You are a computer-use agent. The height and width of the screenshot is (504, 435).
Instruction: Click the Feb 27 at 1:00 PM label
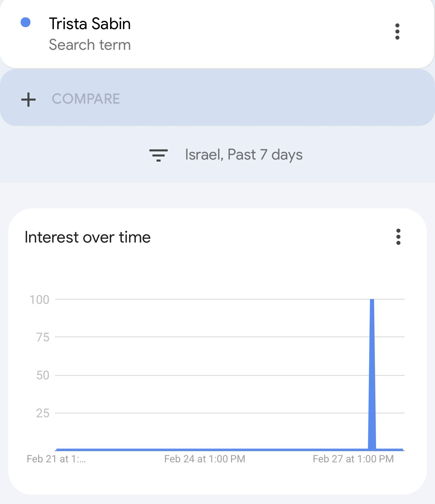(353, 459)
